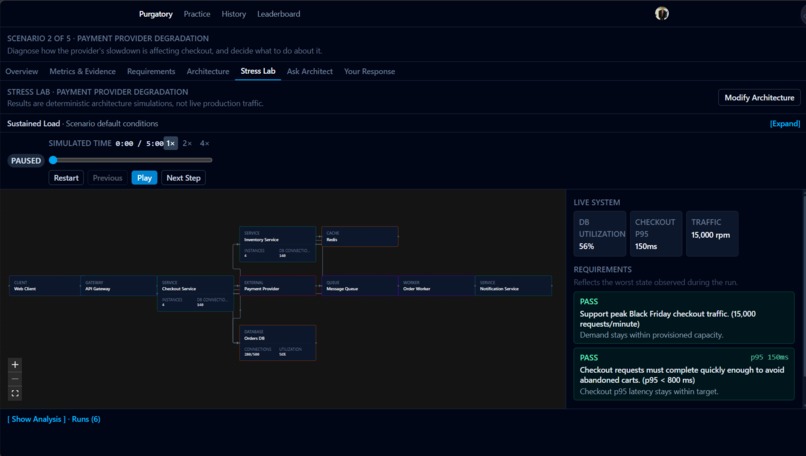Expand the Sustained Load section
Screen dimensions: 806x456
point(784,124)
